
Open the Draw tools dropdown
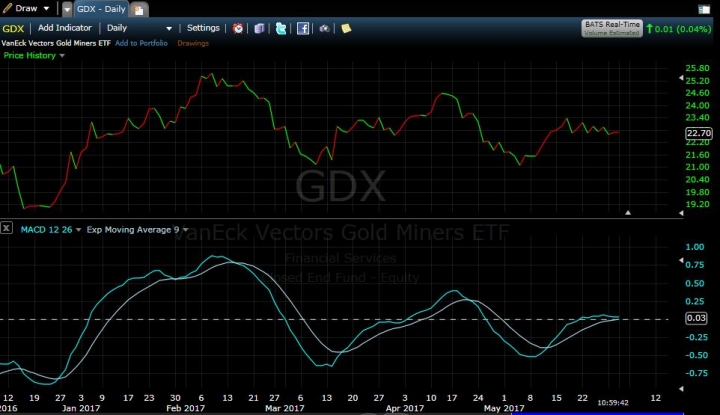[26, 8]
